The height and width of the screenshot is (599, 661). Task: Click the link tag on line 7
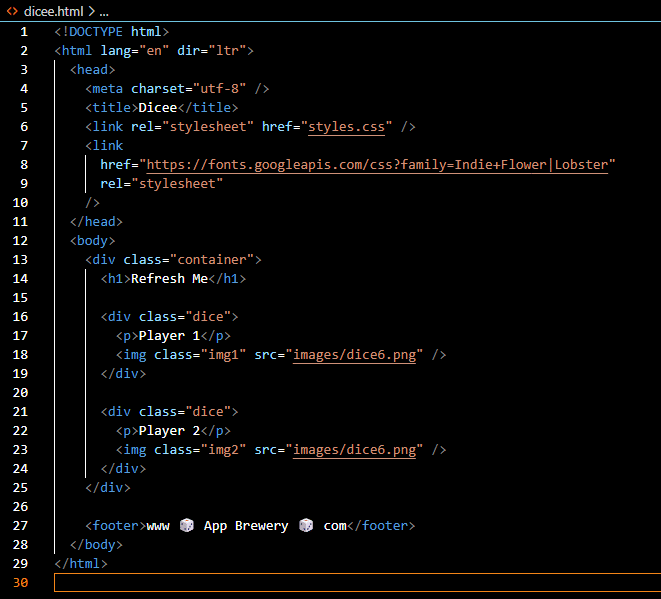[104, 145]
